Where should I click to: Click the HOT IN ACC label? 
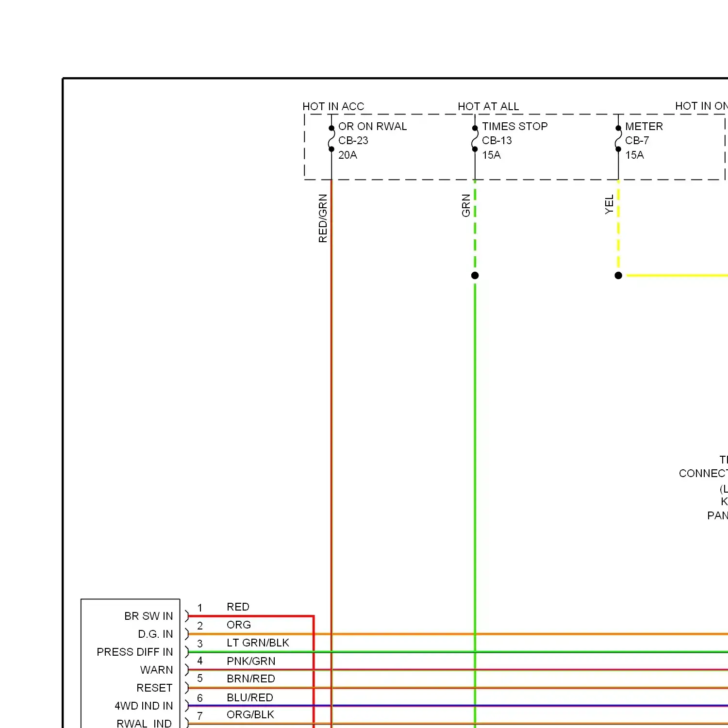(333, 106)
